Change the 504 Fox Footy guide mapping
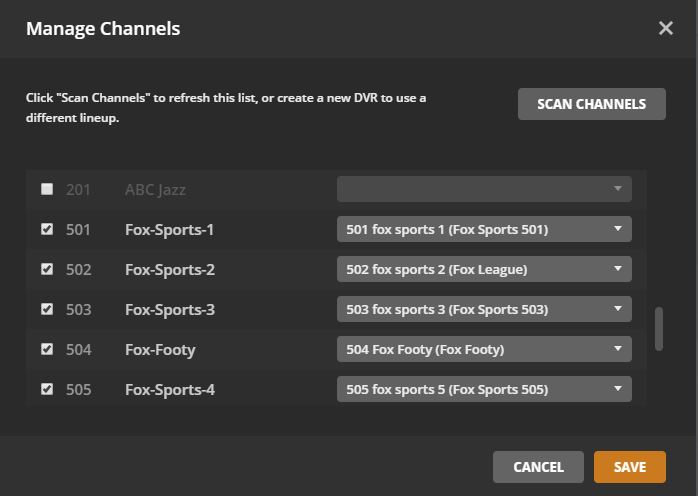Image resolution: width=698 pixels, height=496 pixels. pyautogui.click(x=484, y=349)
